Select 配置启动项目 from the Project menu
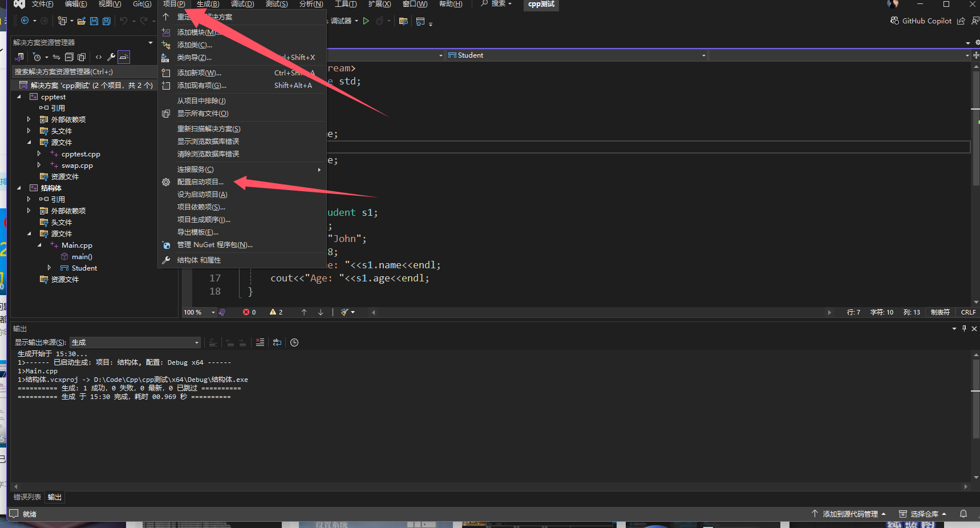980x528 pixels. (x=200, y=182)
